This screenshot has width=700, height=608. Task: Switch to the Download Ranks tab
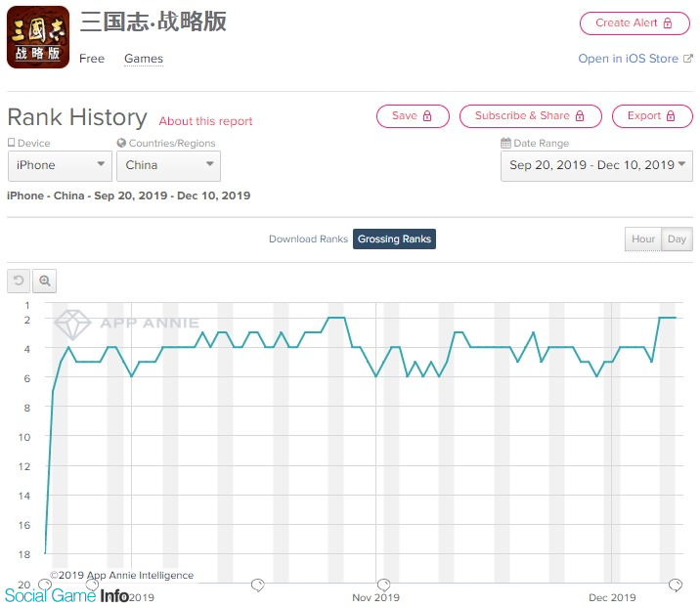(308, 239)
